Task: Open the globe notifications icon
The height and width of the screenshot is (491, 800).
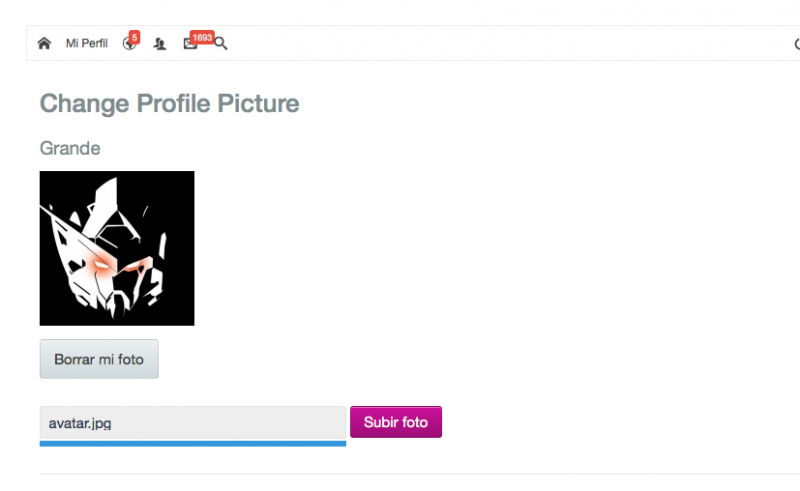Action: tap(129, 44)
